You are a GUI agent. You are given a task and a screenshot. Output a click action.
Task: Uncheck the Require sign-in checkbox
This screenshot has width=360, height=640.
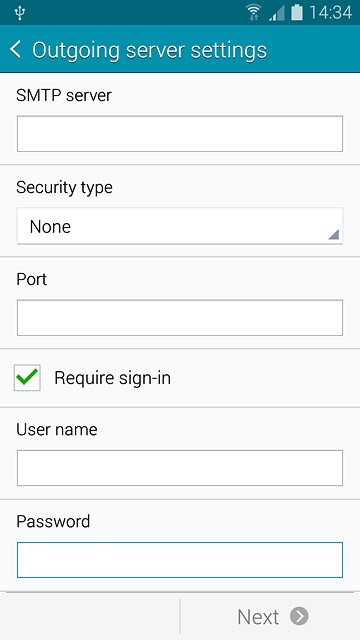[x=27, y=378]
